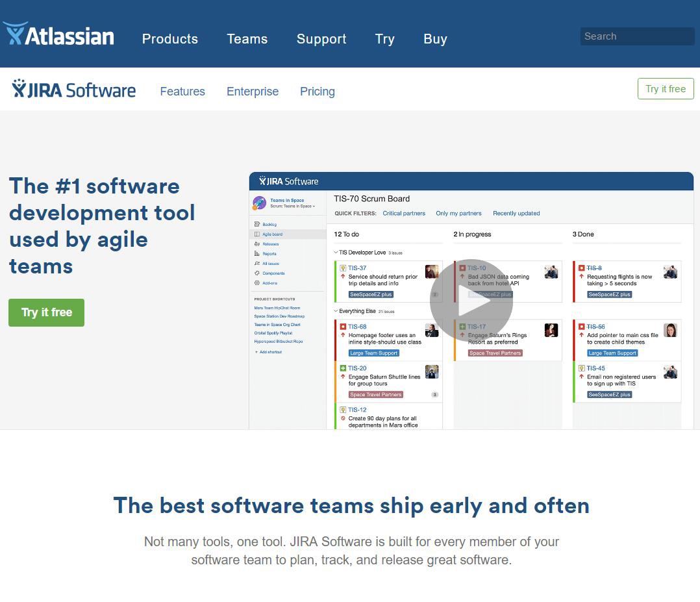The image size is (700, 602).
Task: Go to the Features tab
Action: tap(182, 92)
